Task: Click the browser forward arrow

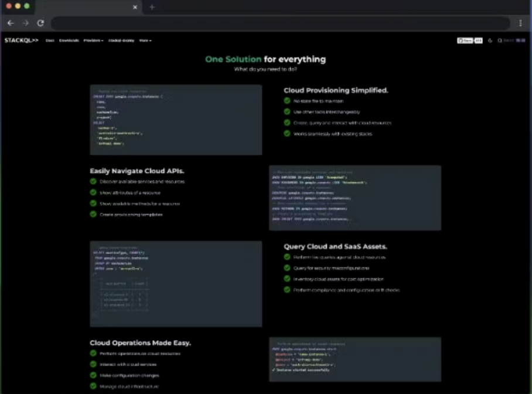Action: [26, 23]
